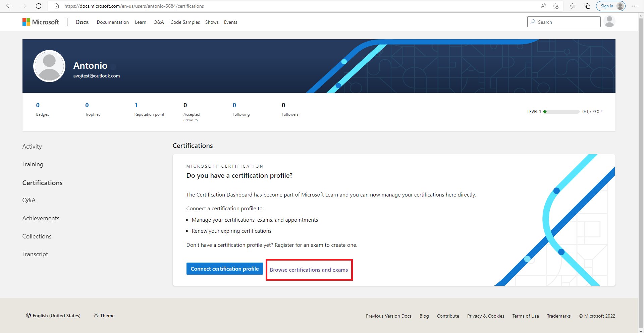This screenshot has height=333, width=644.
Task: Select Training in the left sidebar
Action: click(33, 164)
